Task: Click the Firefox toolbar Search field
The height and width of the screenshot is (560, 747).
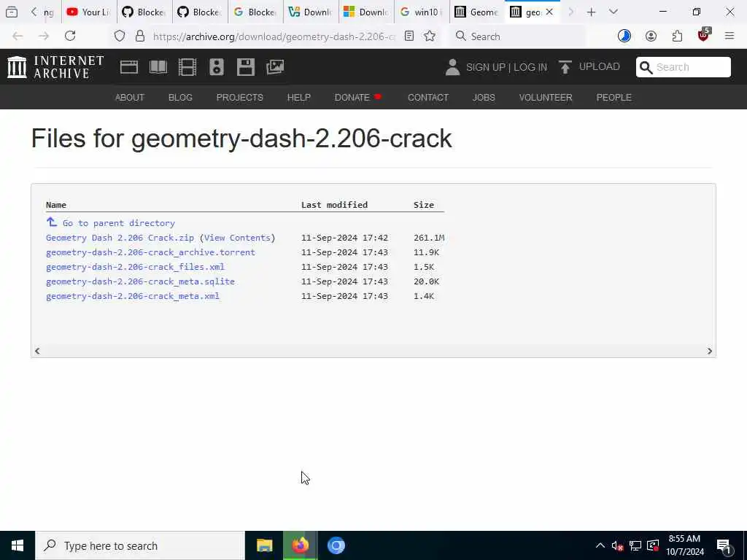Action: click(517, 36)
